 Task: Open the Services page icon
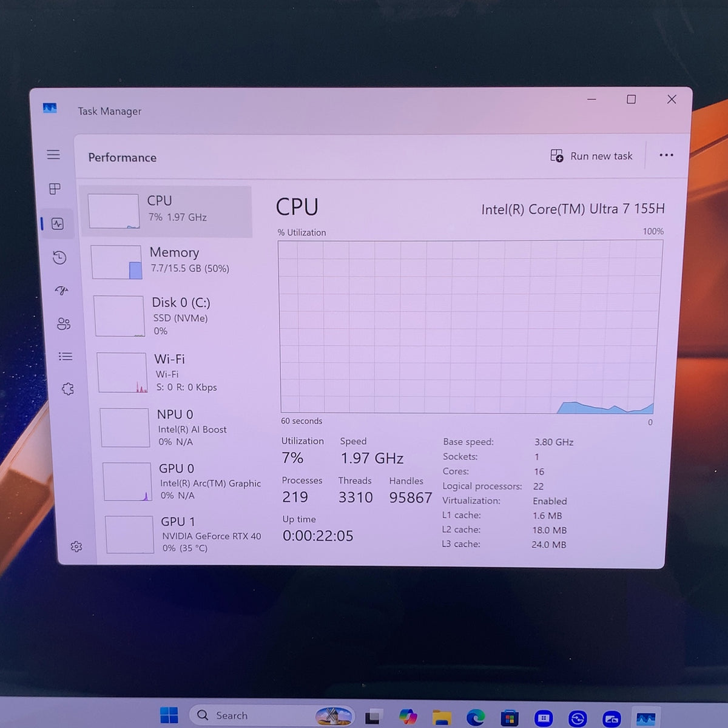[68, 389]
